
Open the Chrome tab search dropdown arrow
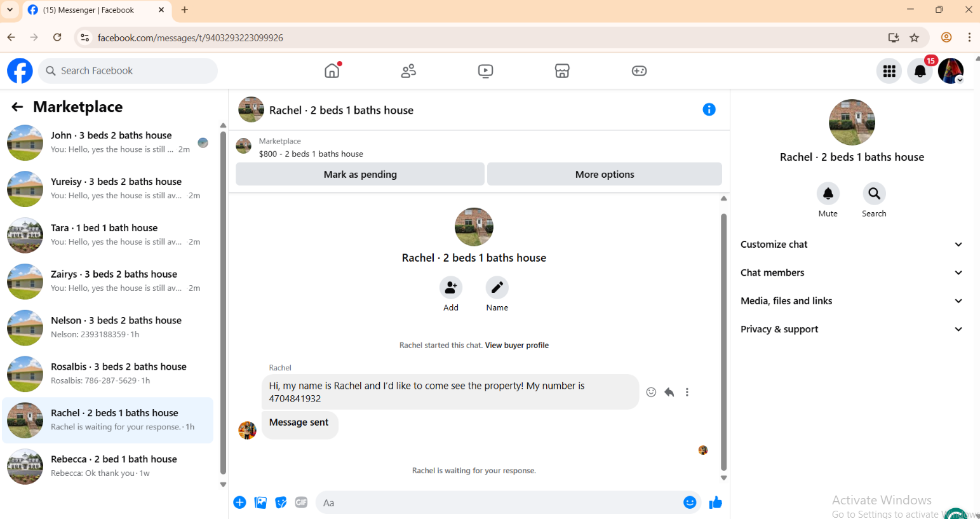(x=10, y=10)
